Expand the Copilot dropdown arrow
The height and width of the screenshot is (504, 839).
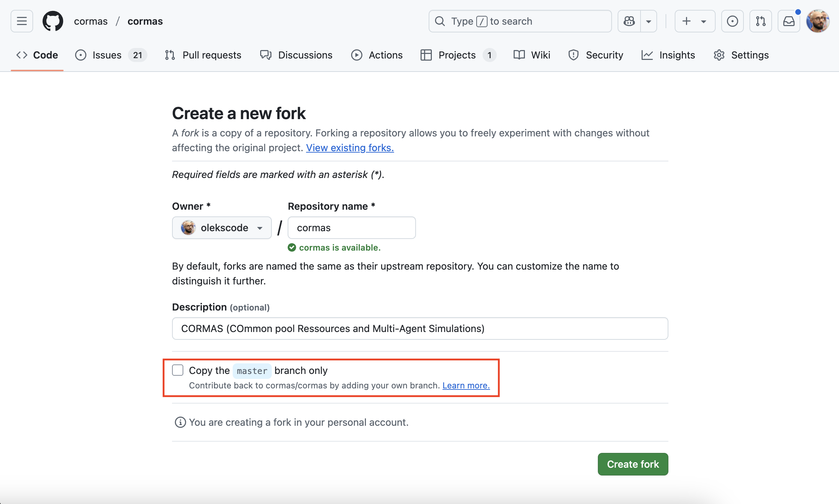pos(648,21)
